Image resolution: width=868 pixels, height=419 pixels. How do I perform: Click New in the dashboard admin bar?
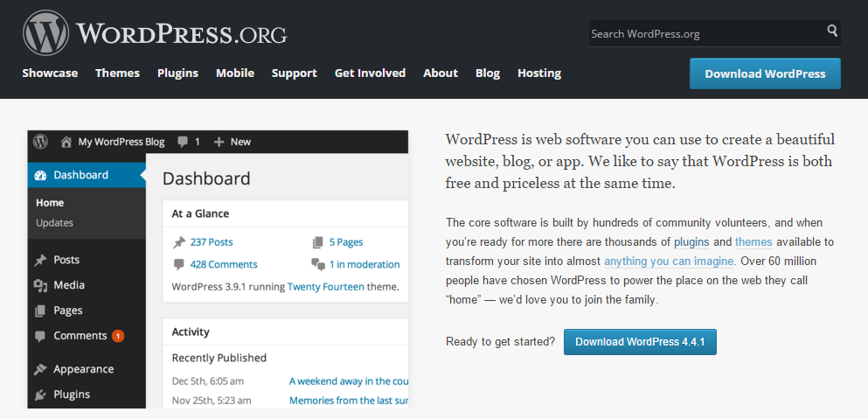pos(240,142)
